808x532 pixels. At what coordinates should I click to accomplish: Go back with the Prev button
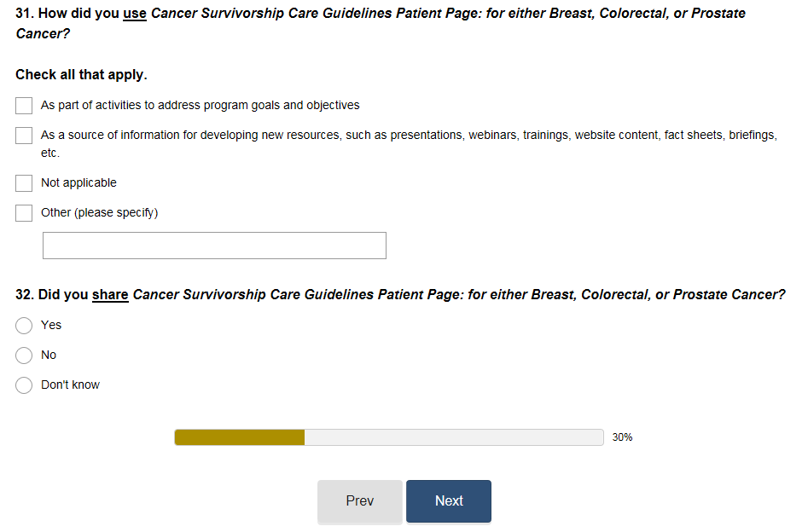pos(359,501)
